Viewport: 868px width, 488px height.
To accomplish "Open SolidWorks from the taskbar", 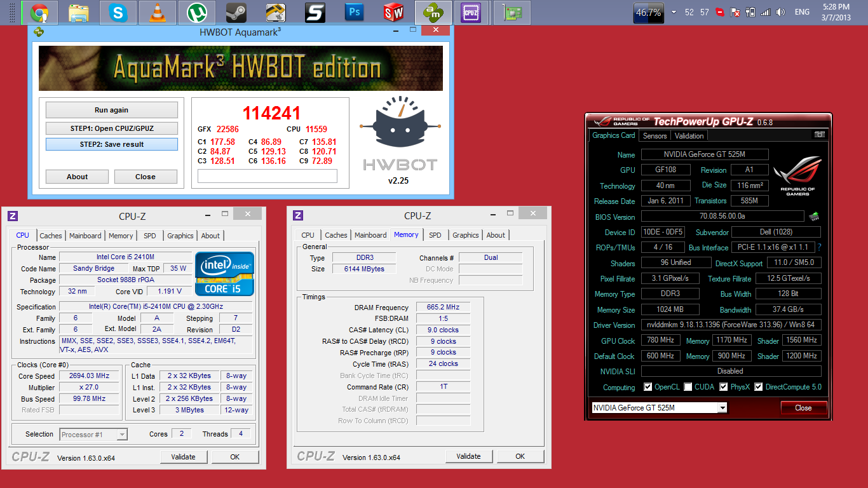I will pos(394,12).
